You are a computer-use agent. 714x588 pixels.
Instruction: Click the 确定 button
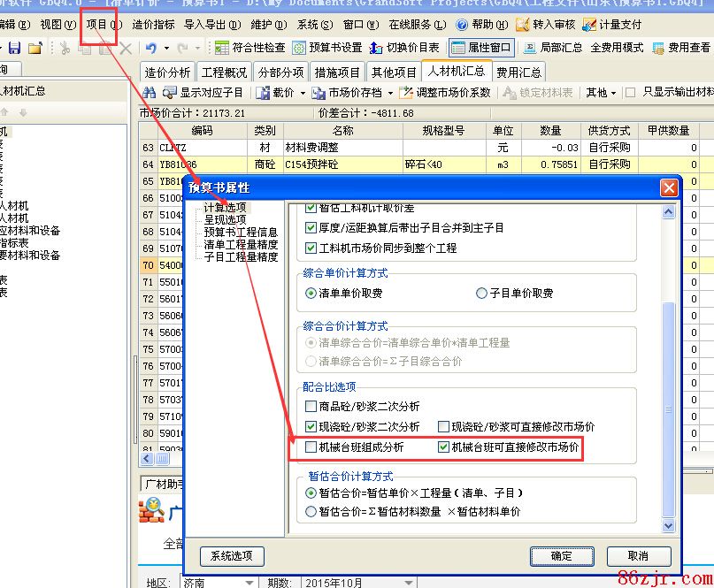[x=561, y=556]
